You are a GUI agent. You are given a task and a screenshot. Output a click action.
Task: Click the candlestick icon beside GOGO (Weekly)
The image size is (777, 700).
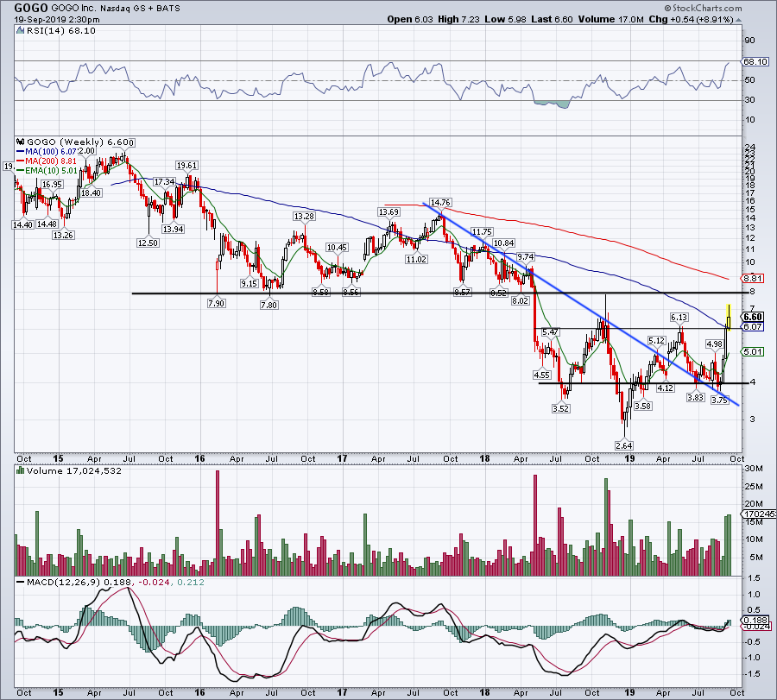coord(21,142)
